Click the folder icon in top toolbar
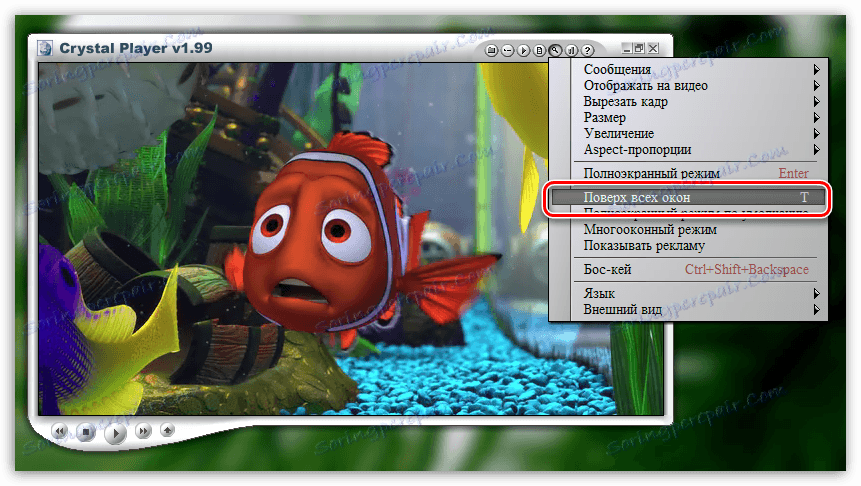861x486 pixels. 491,51
